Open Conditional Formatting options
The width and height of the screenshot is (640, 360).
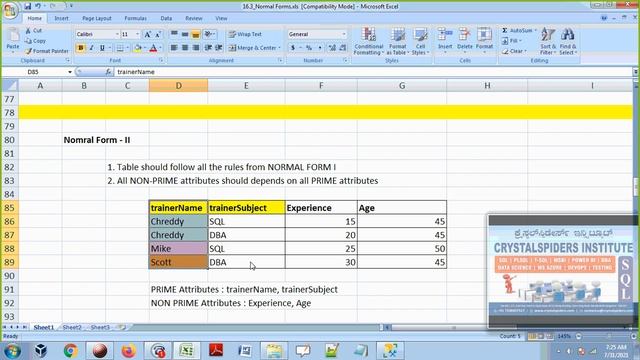coord(369,41)
